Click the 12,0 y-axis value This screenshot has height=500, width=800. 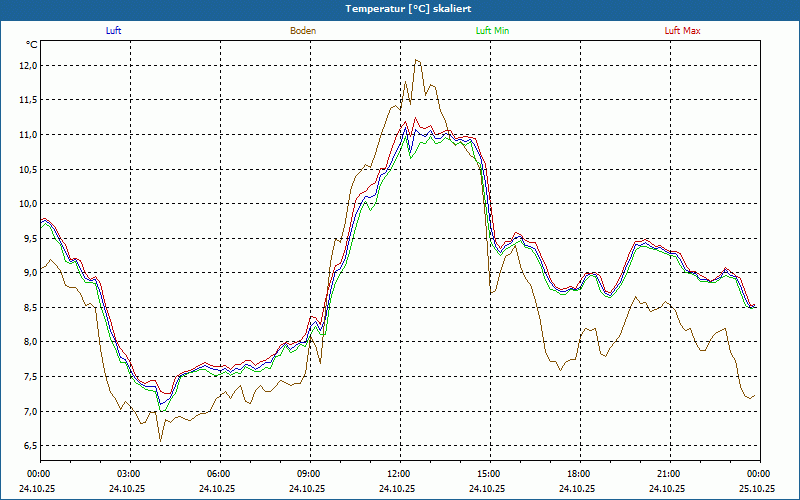click(x=27, y=65)
